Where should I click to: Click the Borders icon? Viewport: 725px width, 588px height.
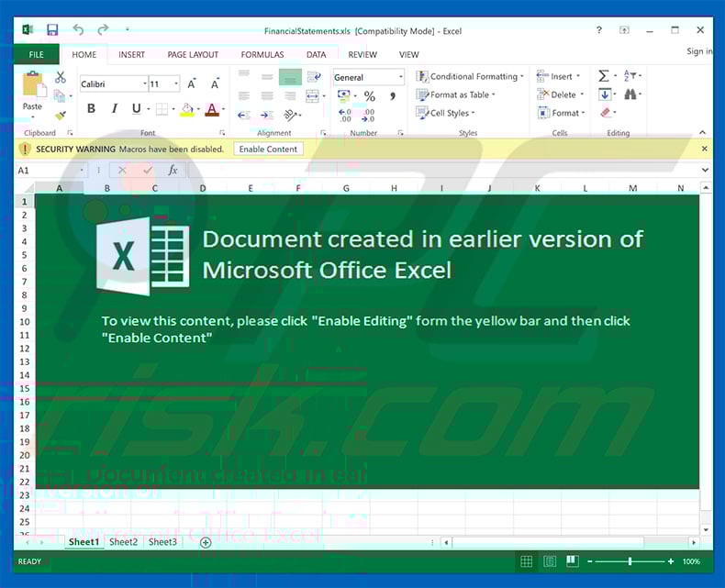(x=162, y=109)
